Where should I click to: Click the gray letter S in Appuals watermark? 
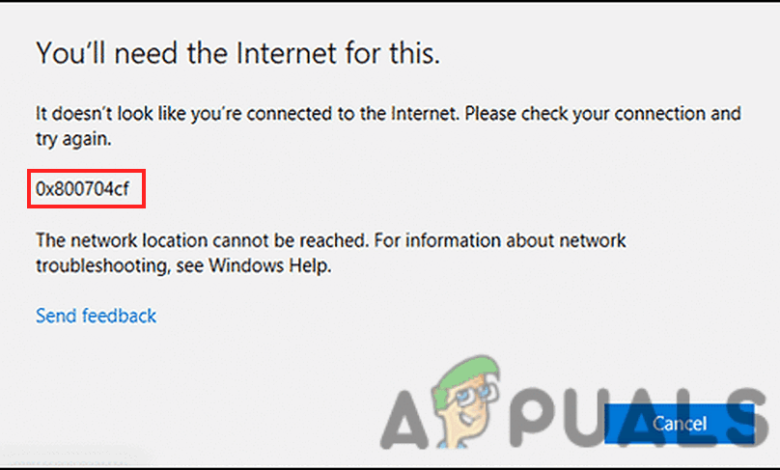point(745,417)
